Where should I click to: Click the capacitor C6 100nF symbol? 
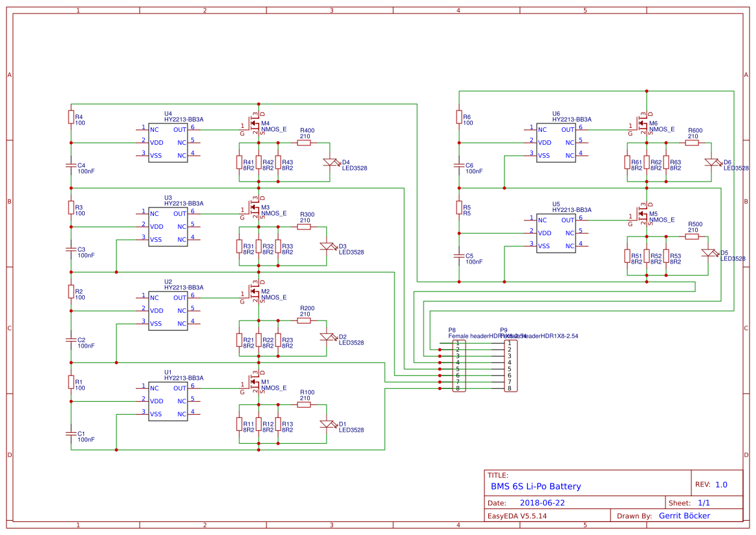(459, 167)
